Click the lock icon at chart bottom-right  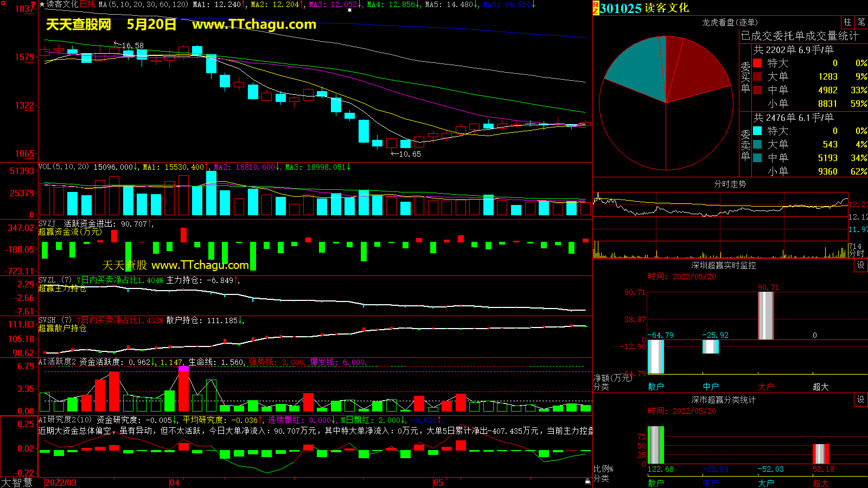click(588, 481)
